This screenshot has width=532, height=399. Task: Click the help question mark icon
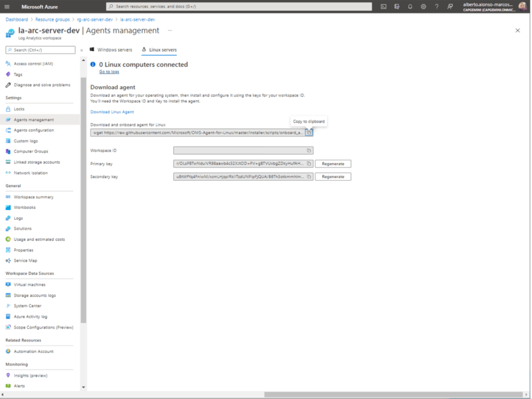tap(436, 7)
